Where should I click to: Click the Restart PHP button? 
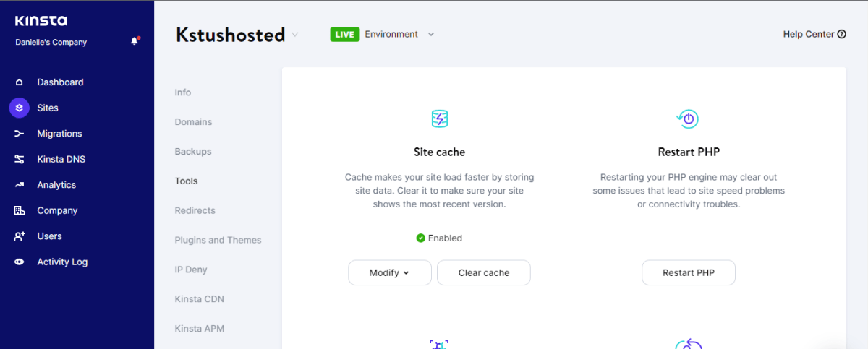689,272
